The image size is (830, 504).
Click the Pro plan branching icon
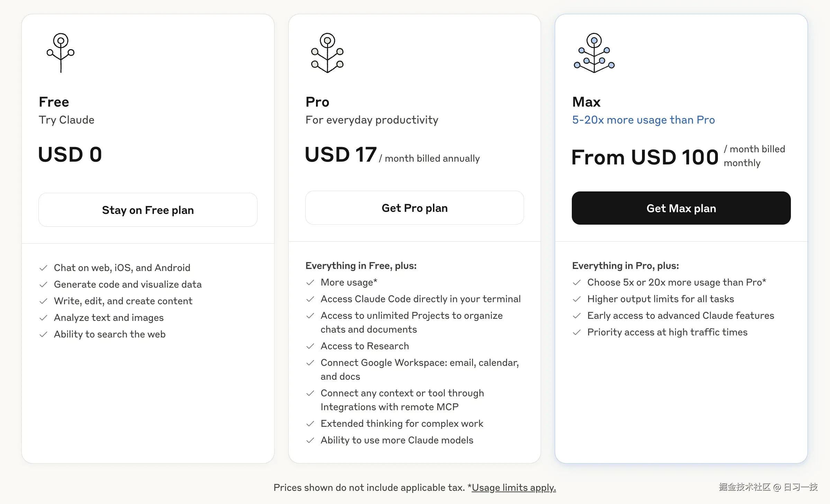click(x=327, y=53)
